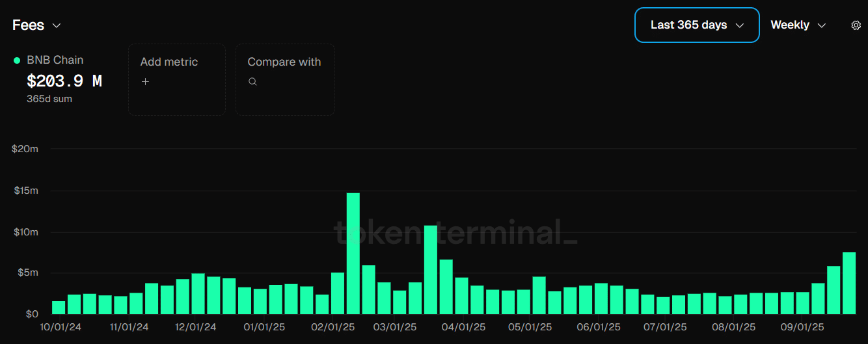The width and height of the screenshot is (868, 344).
Task: Open the Last 365 days range selector
Action: [x=697, y=25]
